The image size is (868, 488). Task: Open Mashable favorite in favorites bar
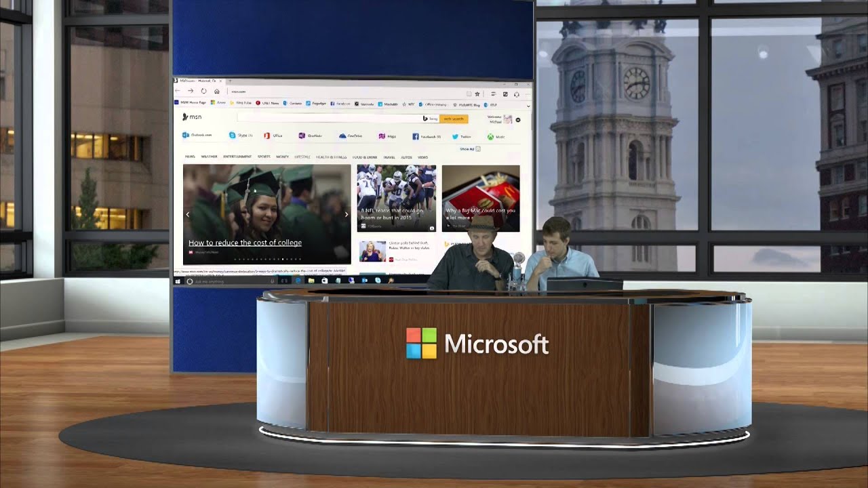tap(388, 103)
